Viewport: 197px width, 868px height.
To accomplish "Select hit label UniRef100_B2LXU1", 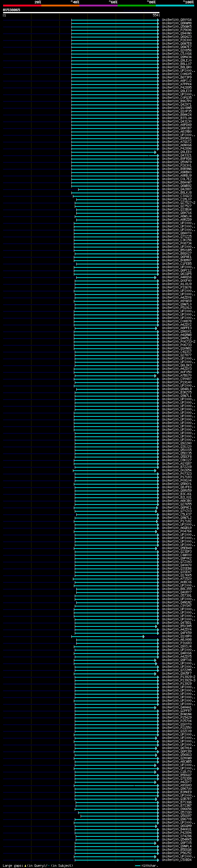I will 177,497.
